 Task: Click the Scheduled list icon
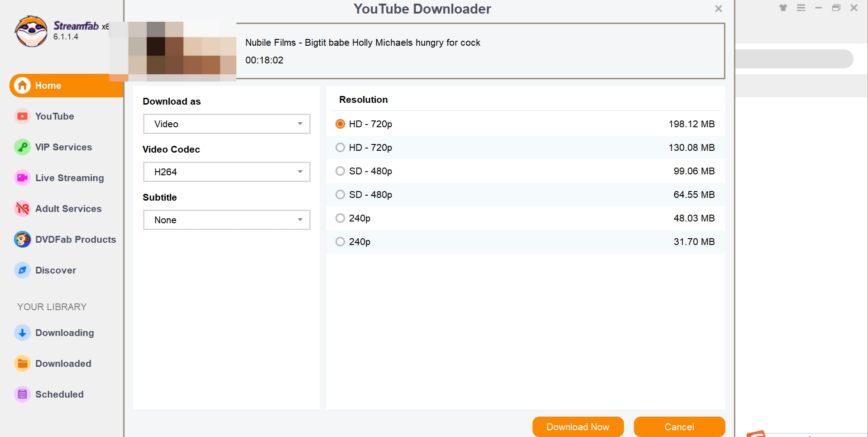pyautogui.click(x=22, y=394)
